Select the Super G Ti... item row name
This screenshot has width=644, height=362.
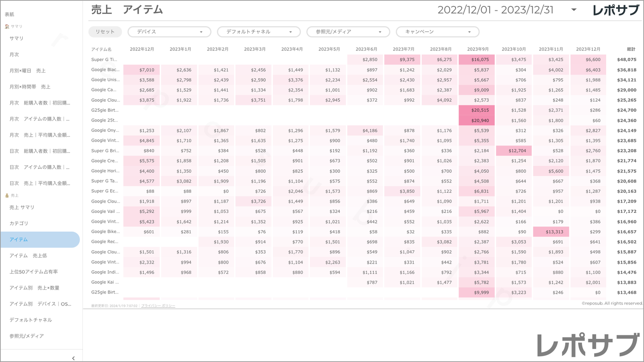pos(104,60)
